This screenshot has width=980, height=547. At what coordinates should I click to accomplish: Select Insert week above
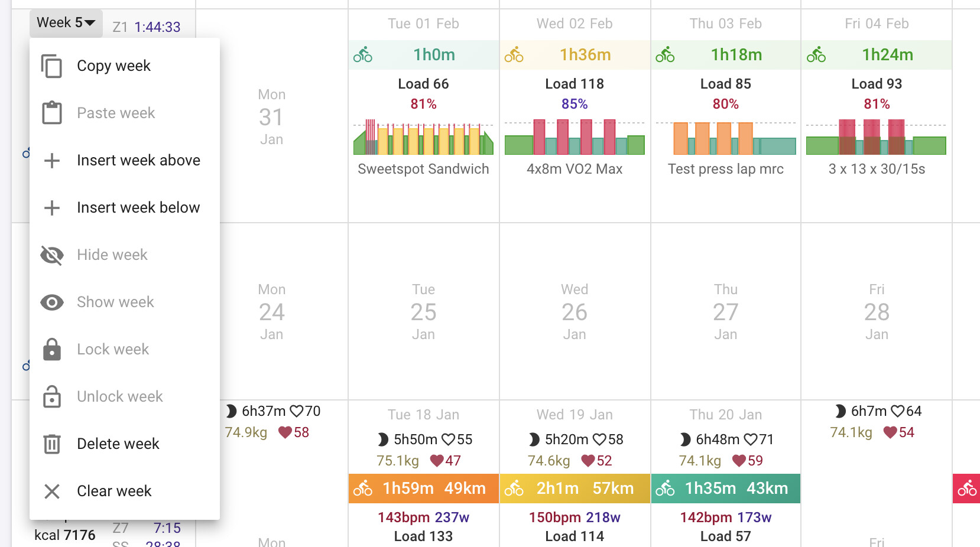[x=138, y=160]
